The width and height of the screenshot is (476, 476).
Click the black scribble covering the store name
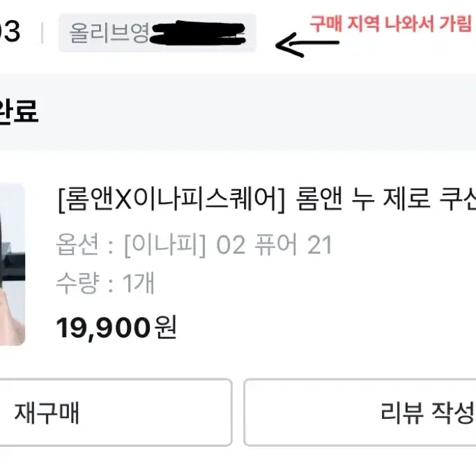tap(198, 33)
